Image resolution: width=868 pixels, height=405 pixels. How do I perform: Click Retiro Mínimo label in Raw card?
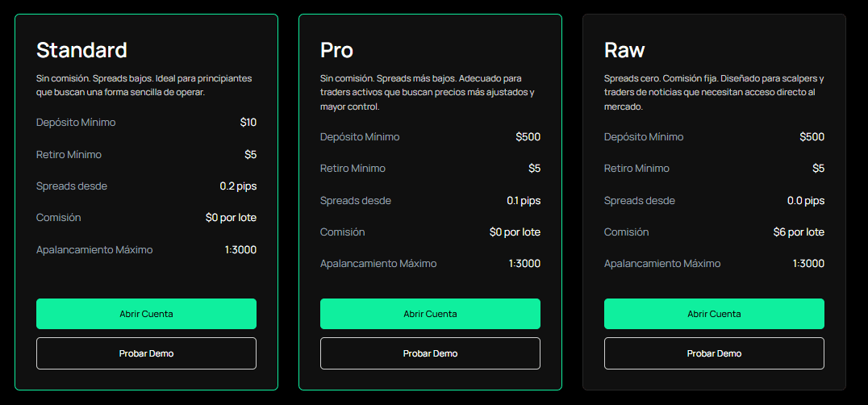click(636, 169)
